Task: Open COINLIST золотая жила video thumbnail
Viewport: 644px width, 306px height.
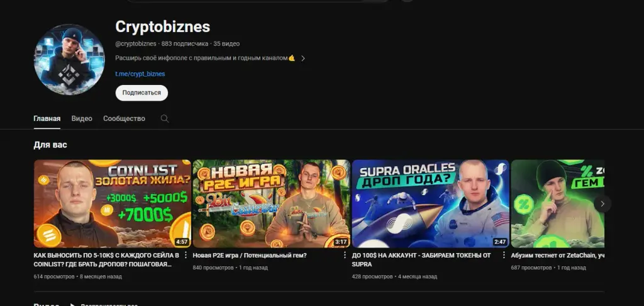Action: point(112,203)
